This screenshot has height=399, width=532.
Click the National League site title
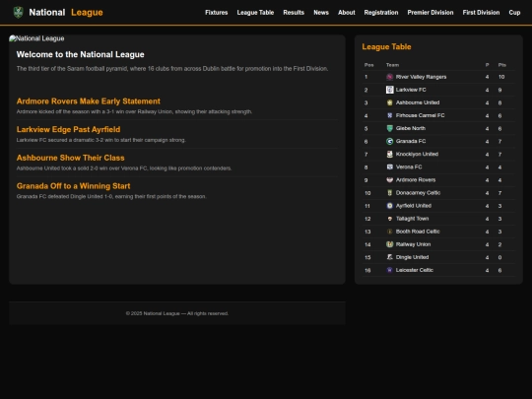[x=66, y=13]
